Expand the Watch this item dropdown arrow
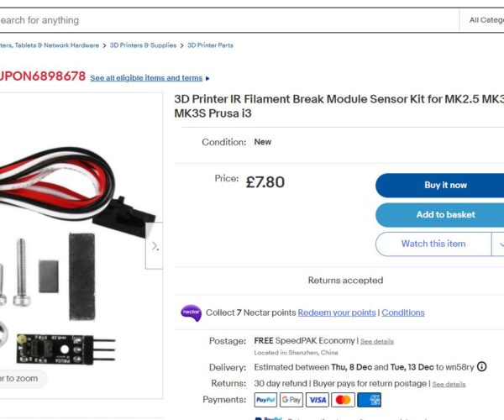 (x=497, y=244)
